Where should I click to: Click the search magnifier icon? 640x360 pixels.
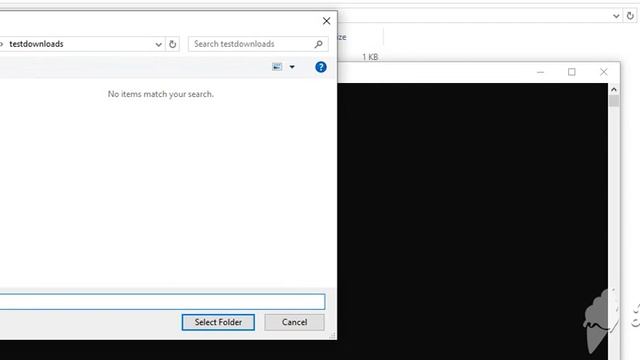(x=318, y=44)
